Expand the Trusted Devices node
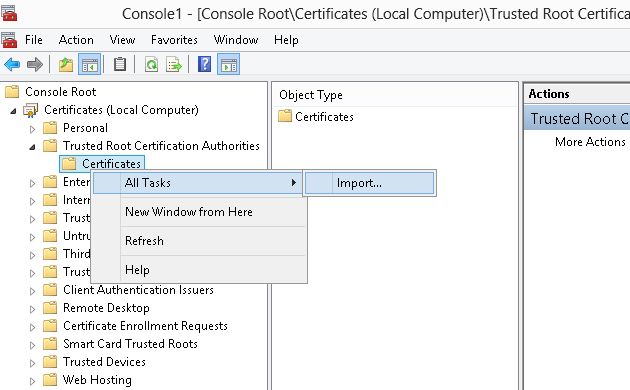The width and height of the screenshot is (630, 390). (x=33, y=363)
